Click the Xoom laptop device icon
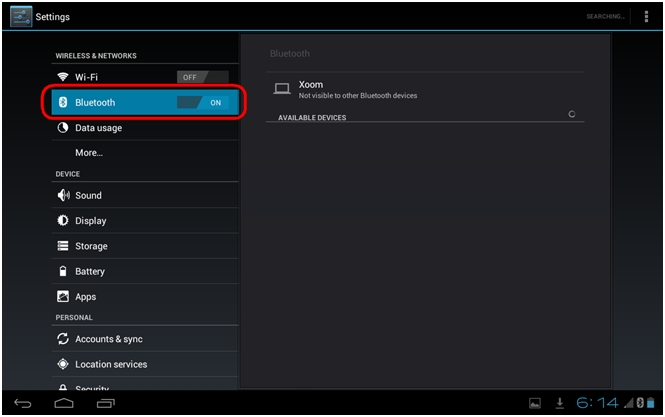 coord(282,89)
